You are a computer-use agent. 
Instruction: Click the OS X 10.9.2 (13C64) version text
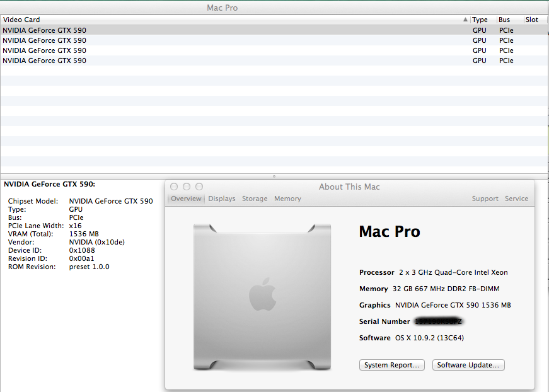tap(430, 338)
